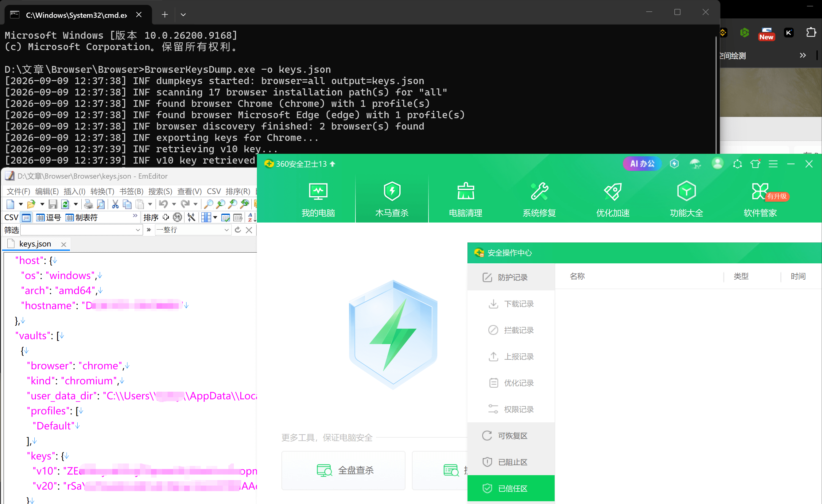This screenshot has height=504, width=822.
Task: Click EmEditor Print Preview icon
Action: 100,204
